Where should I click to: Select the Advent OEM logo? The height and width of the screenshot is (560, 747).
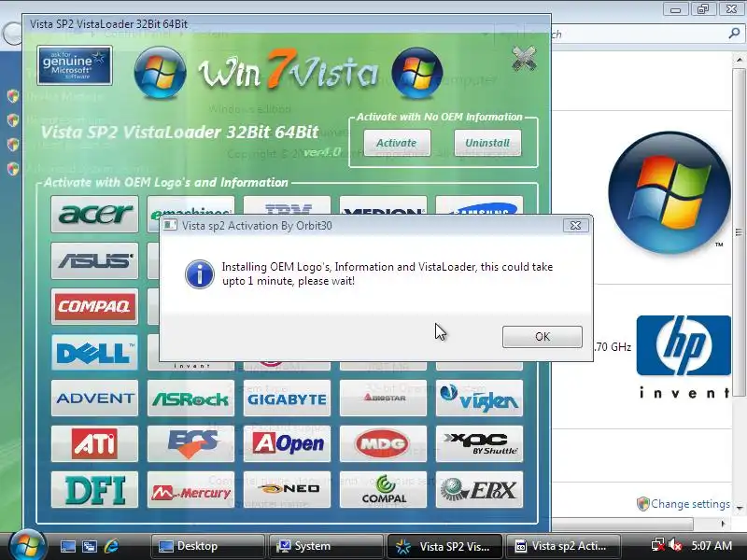click(95, 399)
